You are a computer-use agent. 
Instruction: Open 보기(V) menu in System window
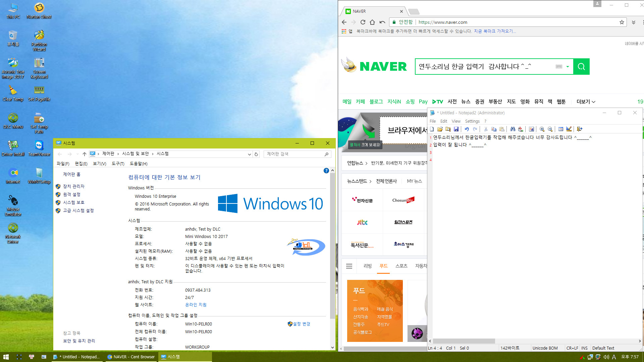click(x=99, y=164)
